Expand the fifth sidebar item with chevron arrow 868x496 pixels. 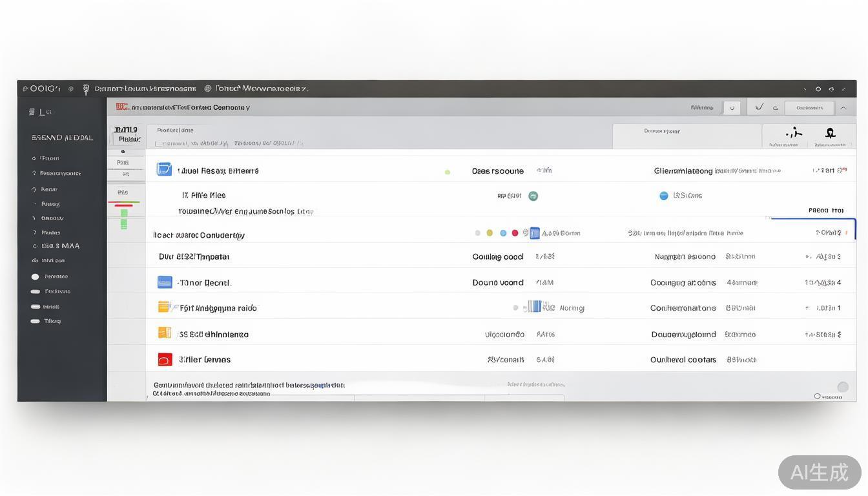click(x=34, y=218)
